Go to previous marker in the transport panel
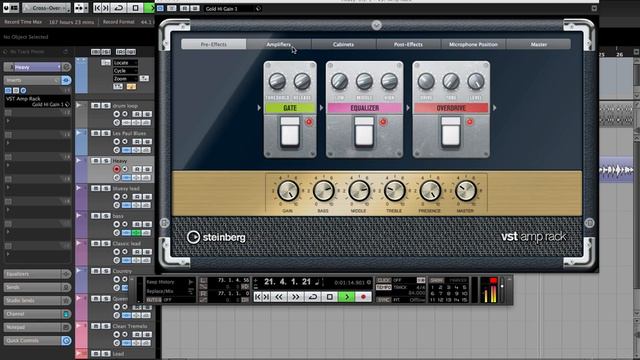The height and width of the screenshot is (360, 640). click(258, 297)
